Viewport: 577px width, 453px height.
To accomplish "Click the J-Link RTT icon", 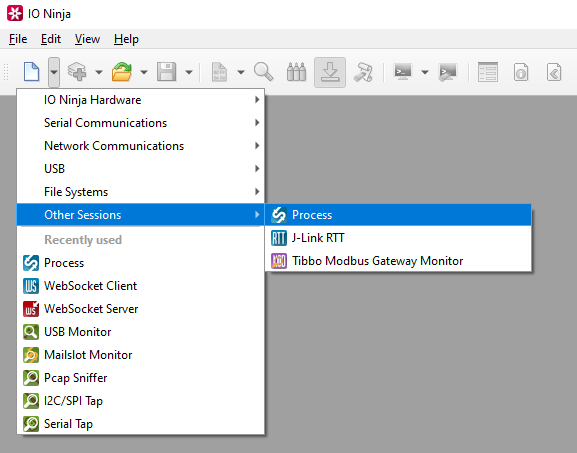I will (x=279, y=238).
